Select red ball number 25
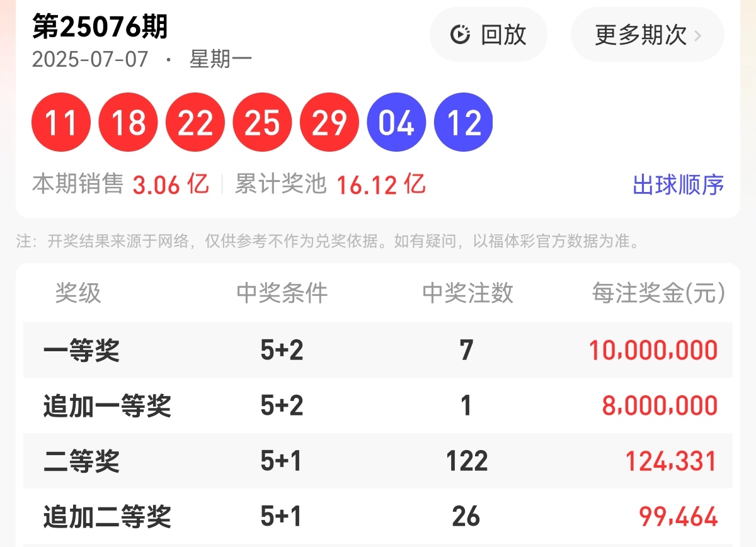This screenshot has height=547, width=756. click(262, 122)
